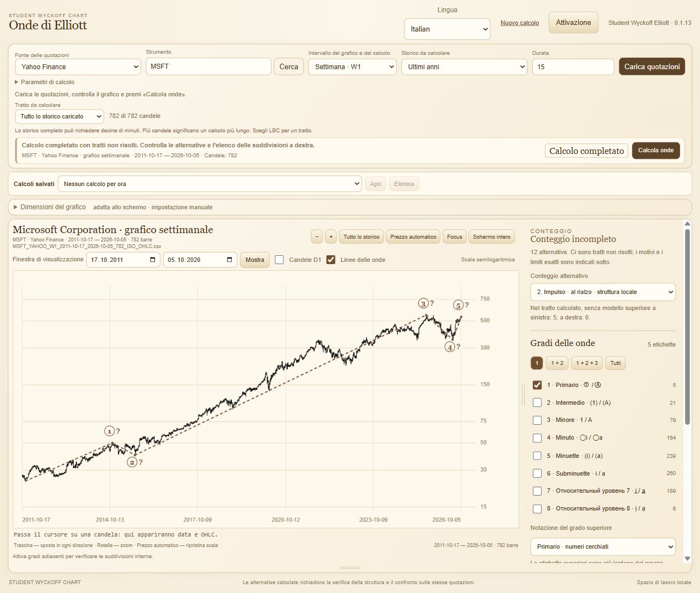
Task: Expand Parametri di calcolo section
Action: pos(45,82)
